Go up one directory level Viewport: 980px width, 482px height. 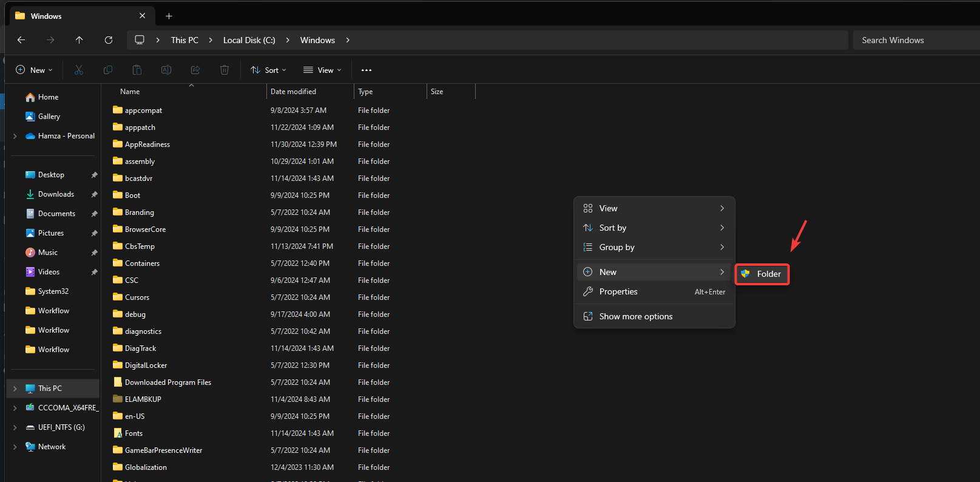tap(79, 40)
